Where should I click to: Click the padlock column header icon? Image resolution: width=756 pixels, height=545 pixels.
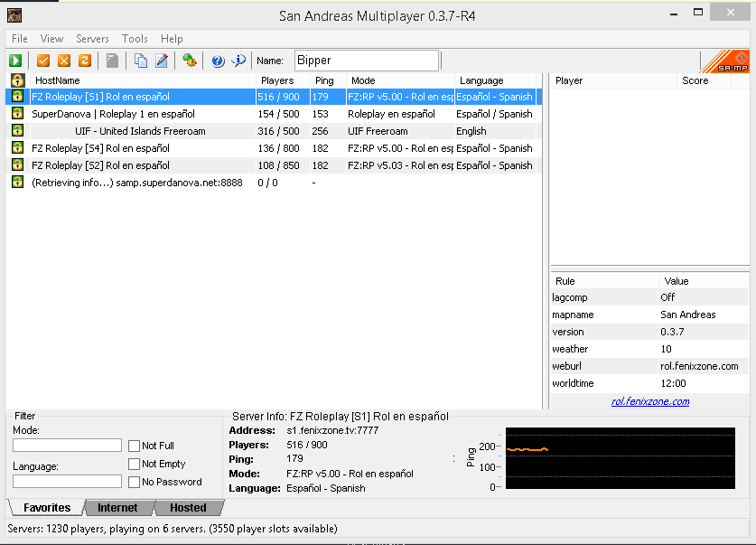pos(18,80)
